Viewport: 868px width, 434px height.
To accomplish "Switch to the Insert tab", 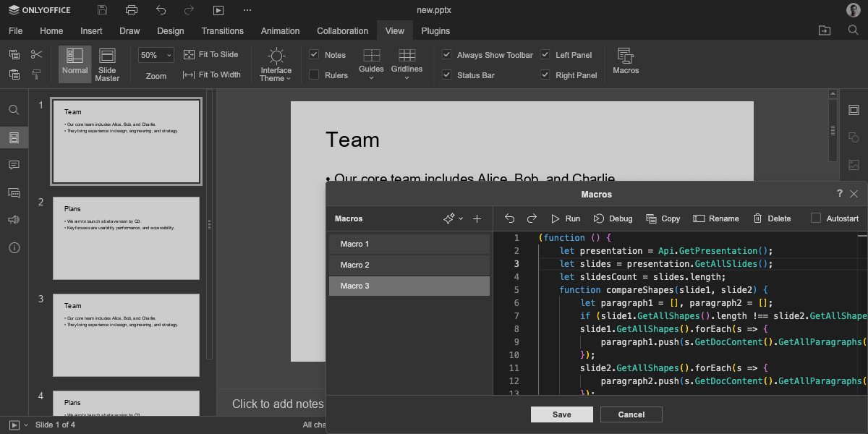I will click(91, 30).
